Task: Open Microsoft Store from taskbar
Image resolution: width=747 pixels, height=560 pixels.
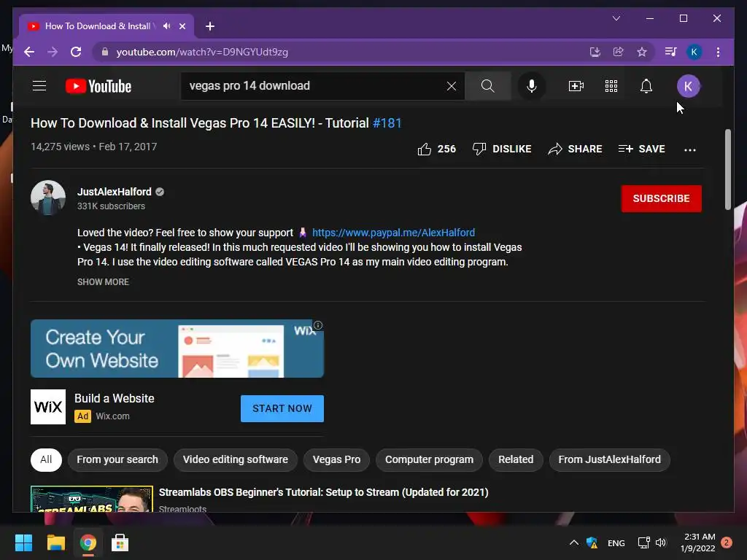Action: point(120,542)
